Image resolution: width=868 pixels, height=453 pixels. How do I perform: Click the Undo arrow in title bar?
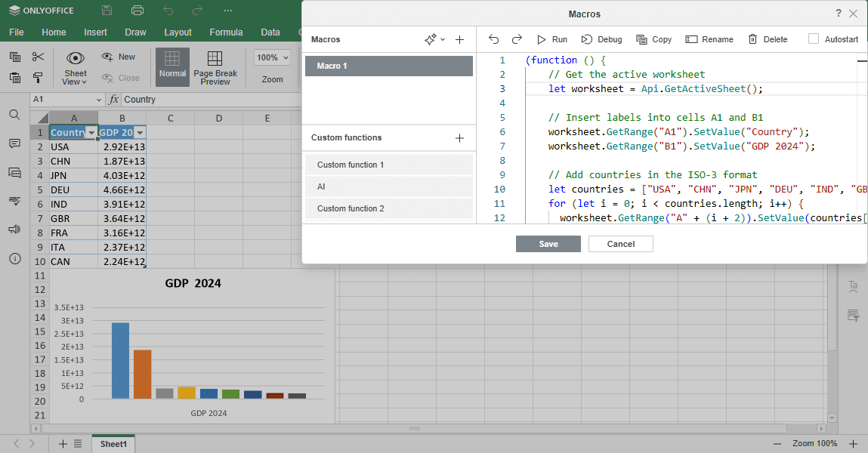[168, 11]
